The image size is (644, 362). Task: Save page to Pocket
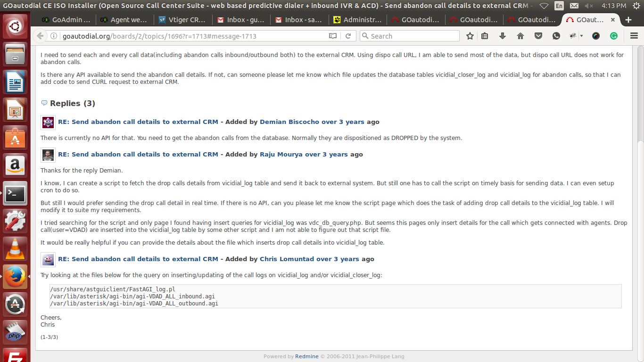[538, 36]
